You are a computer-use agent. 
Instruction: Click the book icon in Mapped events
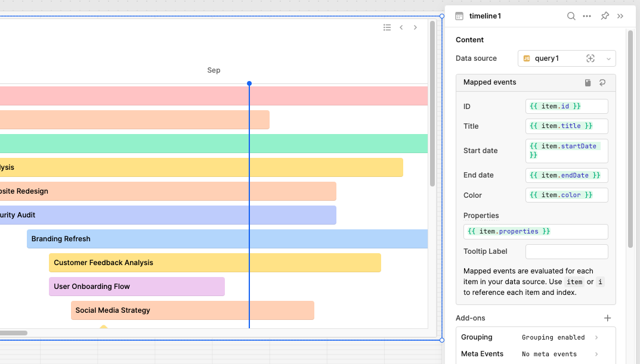588,83
